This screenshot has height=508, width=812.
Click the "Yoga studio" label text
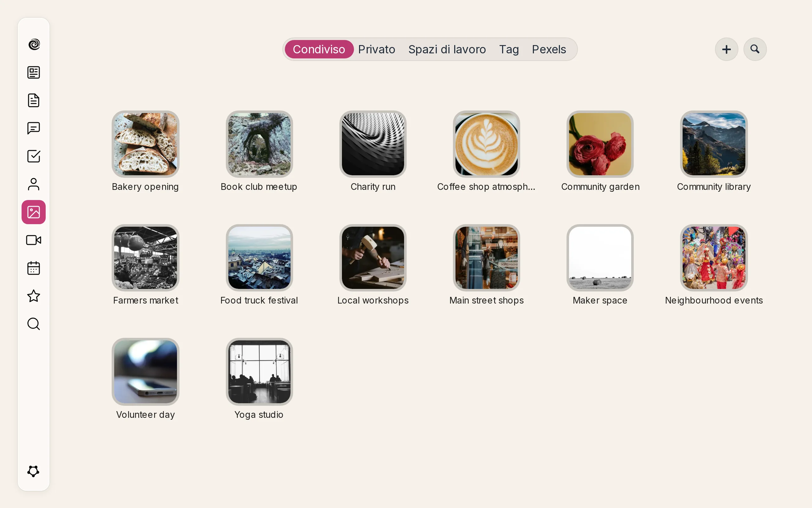click(259, 415)
